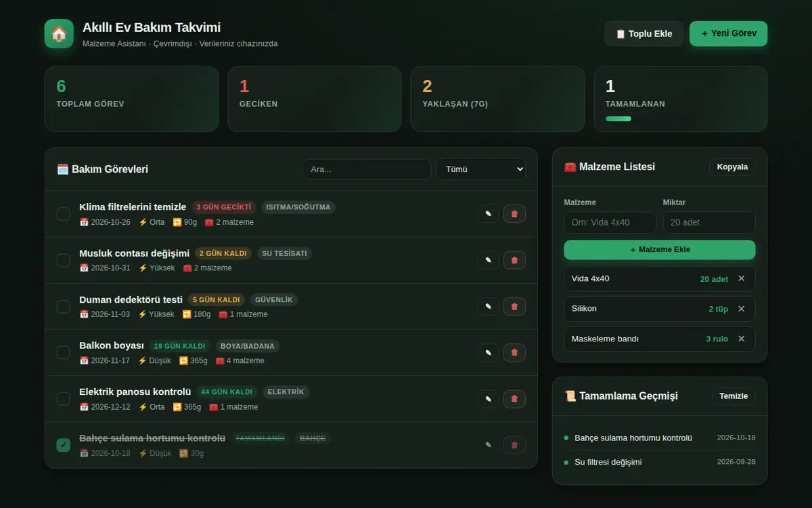This screenshot has height=508, width=812.
Task: Click the 3 GÜN GECİKTİ overdue badge
Action: (x=224, y=207)
